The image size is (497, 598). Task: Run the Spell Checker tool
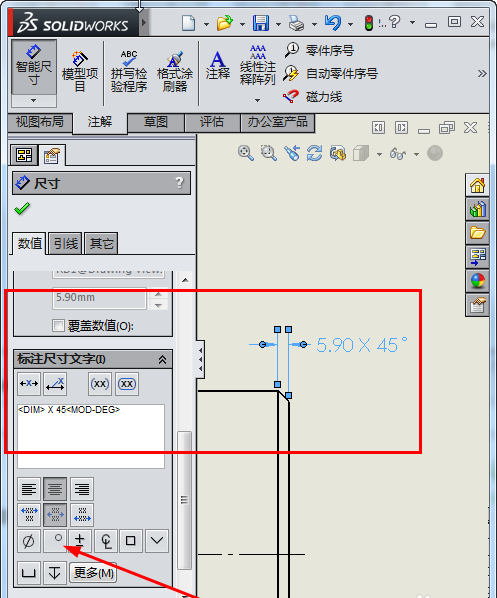pyautogui.click(x=129, y=71)
